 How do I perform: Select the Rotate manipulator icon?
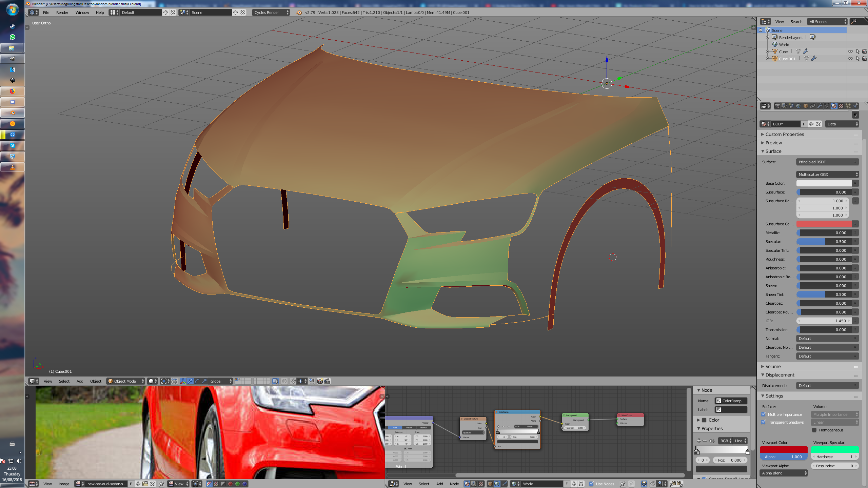(x=197, y=381)
